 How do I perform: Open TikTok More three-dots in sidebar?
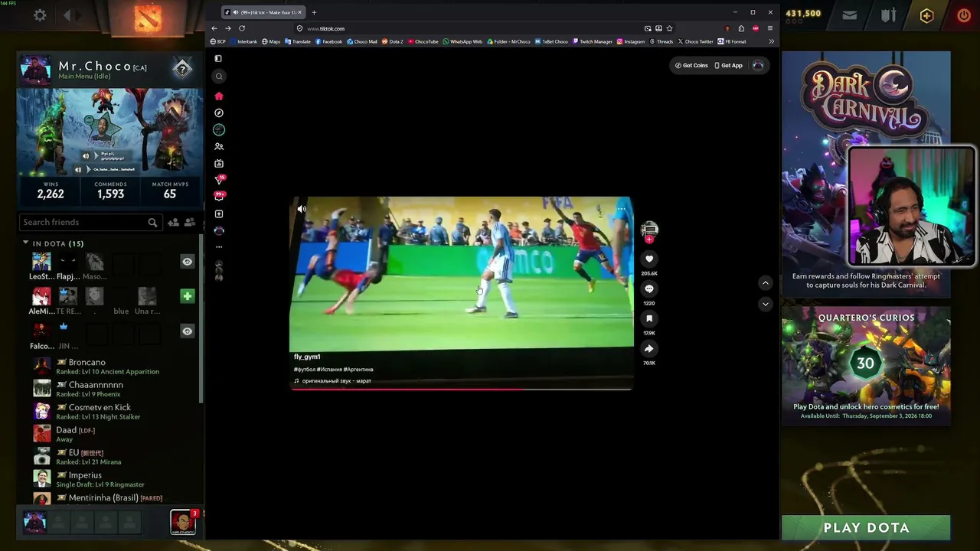(x=219, y=246)
